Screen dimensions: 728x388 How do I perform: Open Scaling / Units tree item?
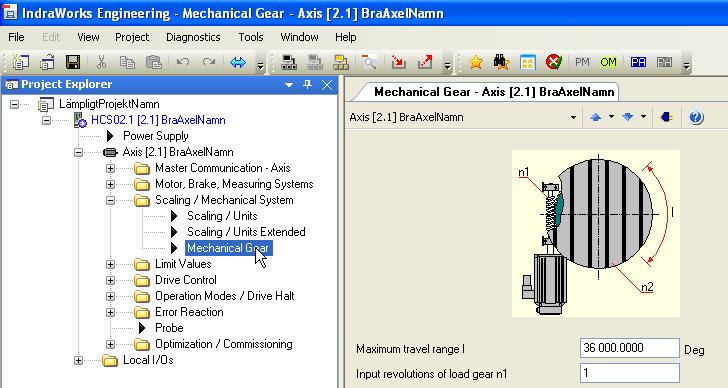(222, 216)
